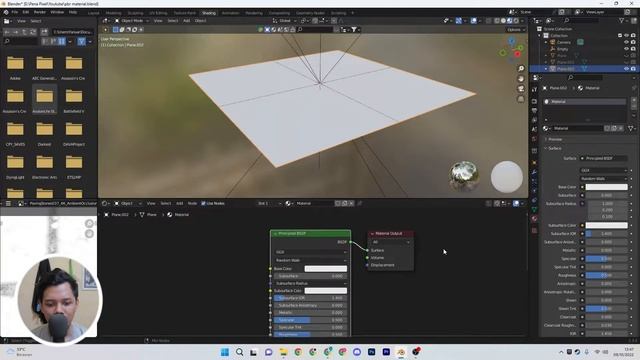
Task: Open the viewport Add menu
Action: click(187, 20)
